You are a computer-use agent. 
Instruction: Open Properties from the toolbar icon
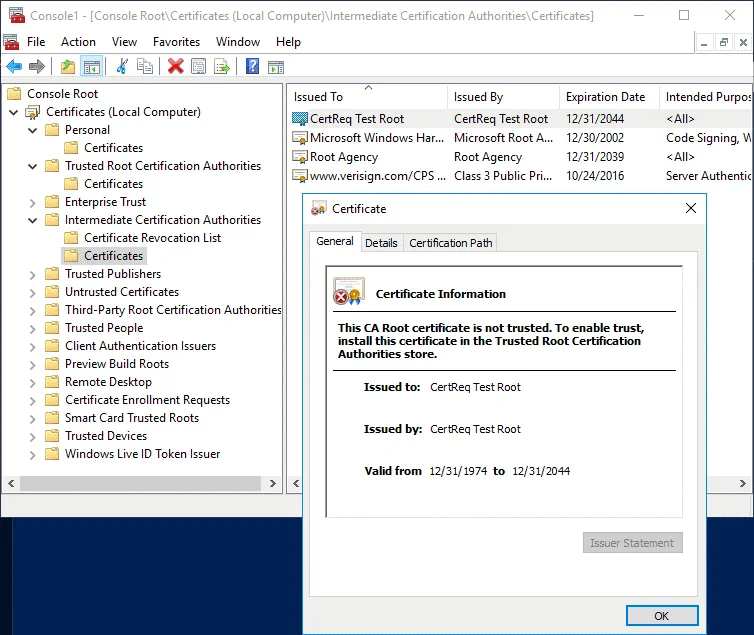tap(198, 67)
